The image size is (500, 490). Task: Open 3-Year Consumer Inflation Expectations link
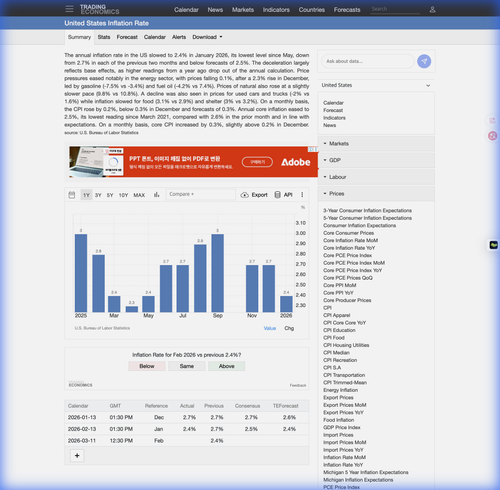point(367,211)
